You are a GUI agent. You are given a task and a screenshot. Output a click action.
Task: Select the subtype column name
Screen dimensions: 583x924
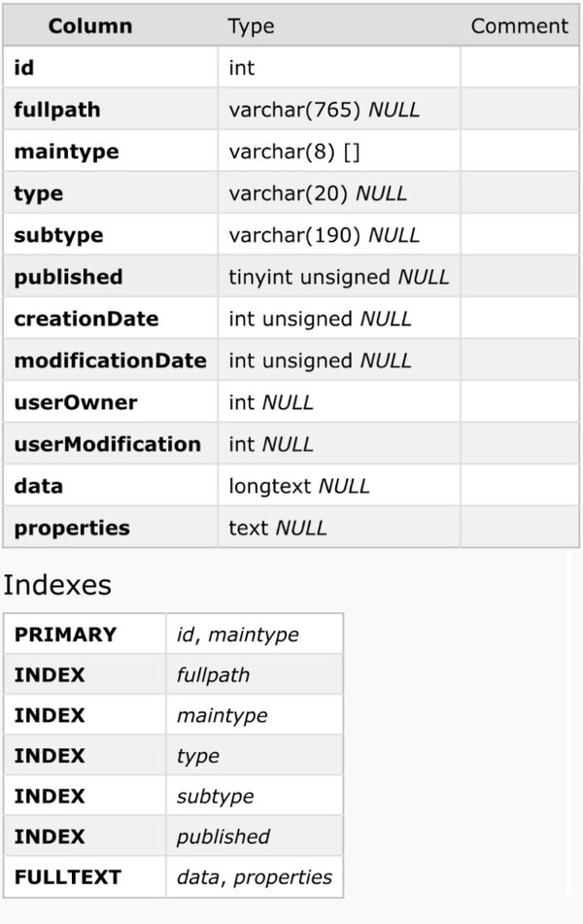(x=58, y=235)
